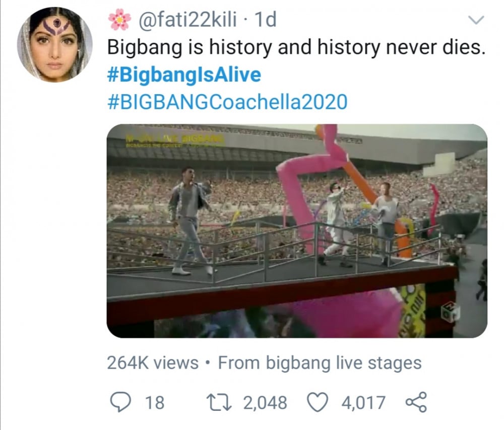Click the pink flower emoji display name
This screenshot has width=504, height=430.
pyautogui.click(x=119, y=20)
